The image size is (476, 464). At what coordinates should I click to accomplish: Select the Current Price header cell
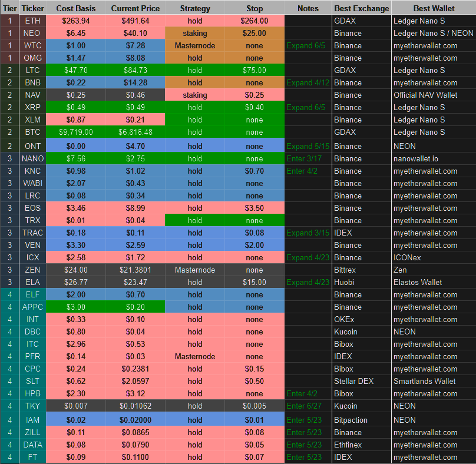[x=135, y=8]
